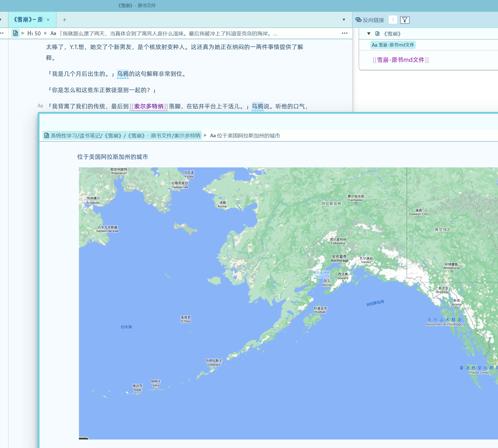Select the 《雪崩》- 原 document tab
Viewport: 498px width, 448px height.
pos(28,20)
